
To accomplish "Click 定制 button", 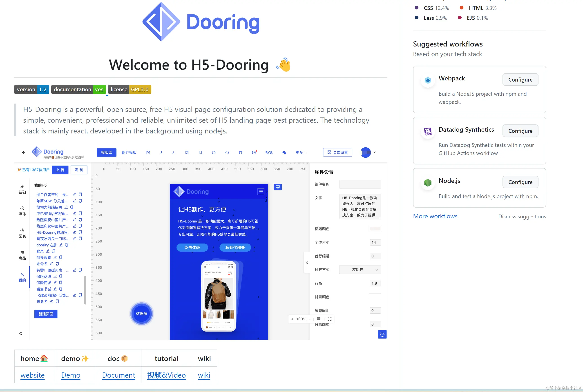I will (79, 170).
